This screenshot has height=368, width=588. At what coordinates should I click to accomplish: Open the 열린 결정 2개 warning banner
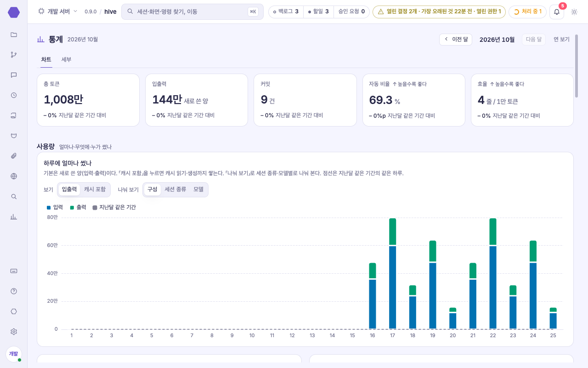pyautogui.click(x=439, y=11)
